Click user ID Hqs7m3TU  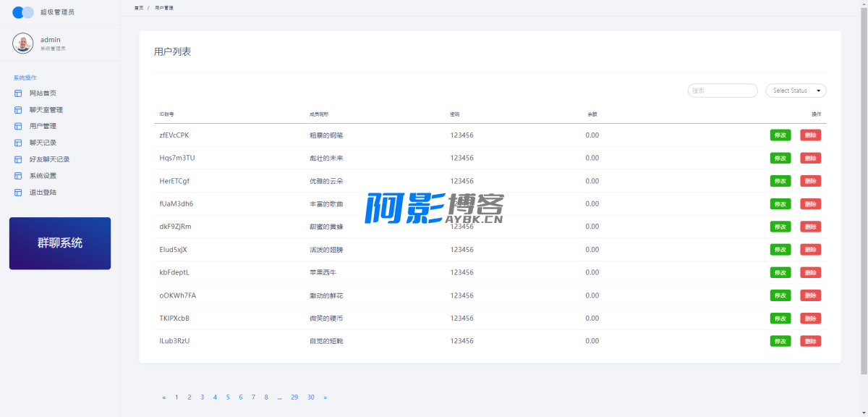pos(177,158)
